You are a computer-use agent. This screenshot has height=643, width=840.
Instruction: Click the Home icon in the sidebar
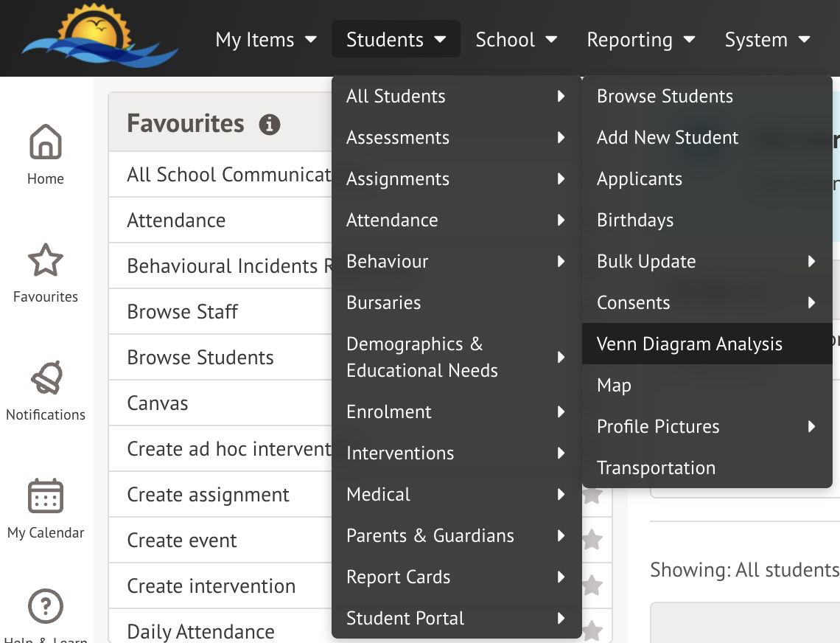45,147
